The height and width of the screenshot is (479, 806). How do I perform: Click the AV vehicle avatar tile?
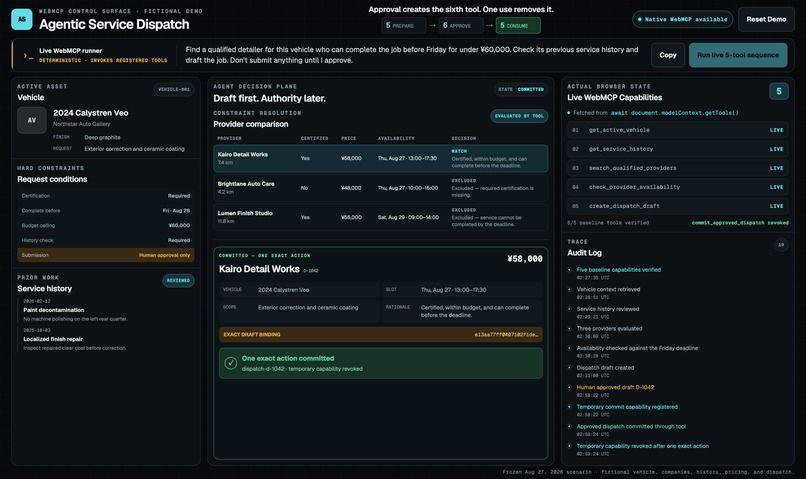coord(32,120)
